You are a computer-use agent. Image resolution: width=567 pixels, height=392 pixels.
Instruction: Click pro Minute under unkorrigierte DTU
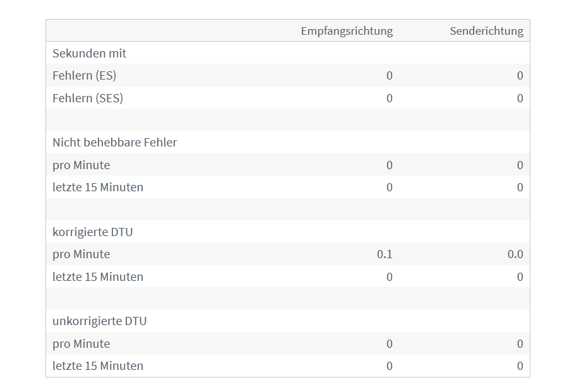click(x=81, y=344)
